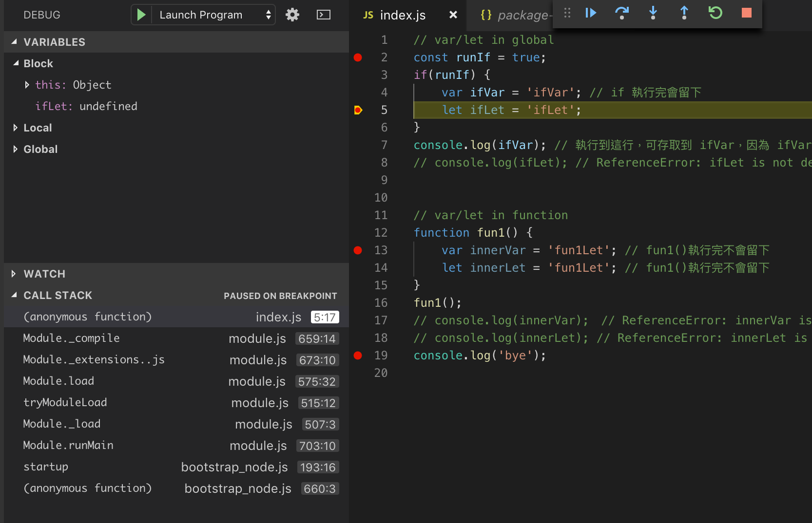Click the Step Out arrow icon
Image resolution: width=812 pixels, height=523 pixels.
coord(684,13)
